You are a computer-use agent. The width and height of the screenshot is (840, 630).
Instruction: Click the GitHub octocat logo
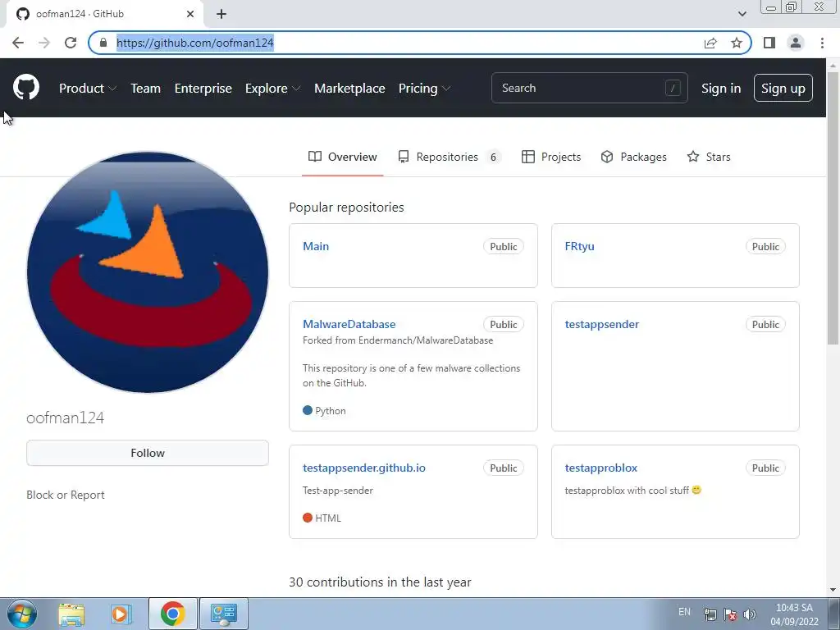pos(25,88)
